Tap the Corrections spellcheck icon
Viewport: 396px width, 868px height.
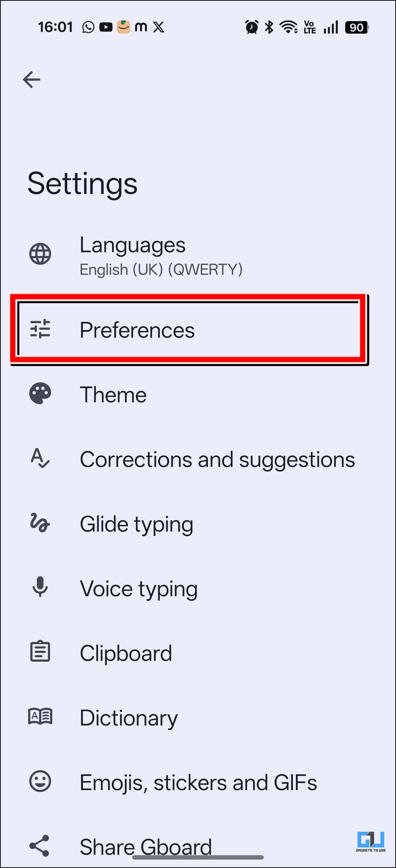pyautogui.click(x=40, y=459)
